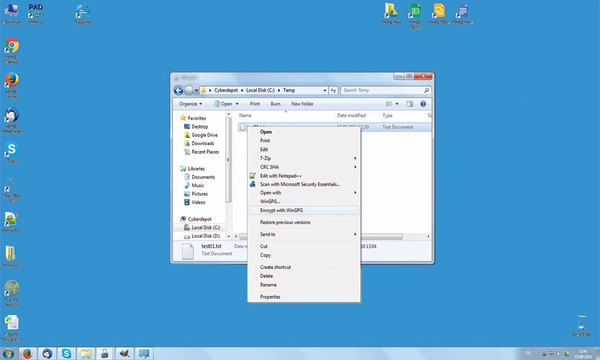The image size is (600, 360).
Task: Expand the Open button dropdown arrow
Action: [237, 104]
